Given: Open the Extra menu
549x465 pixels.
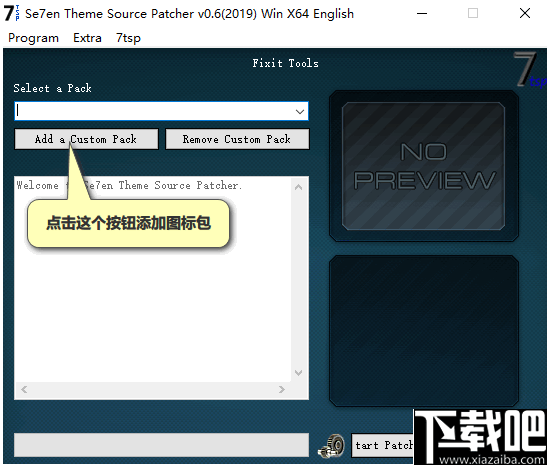Looking at the screenshot, I should pyautogui.click(x=87, y=38).
